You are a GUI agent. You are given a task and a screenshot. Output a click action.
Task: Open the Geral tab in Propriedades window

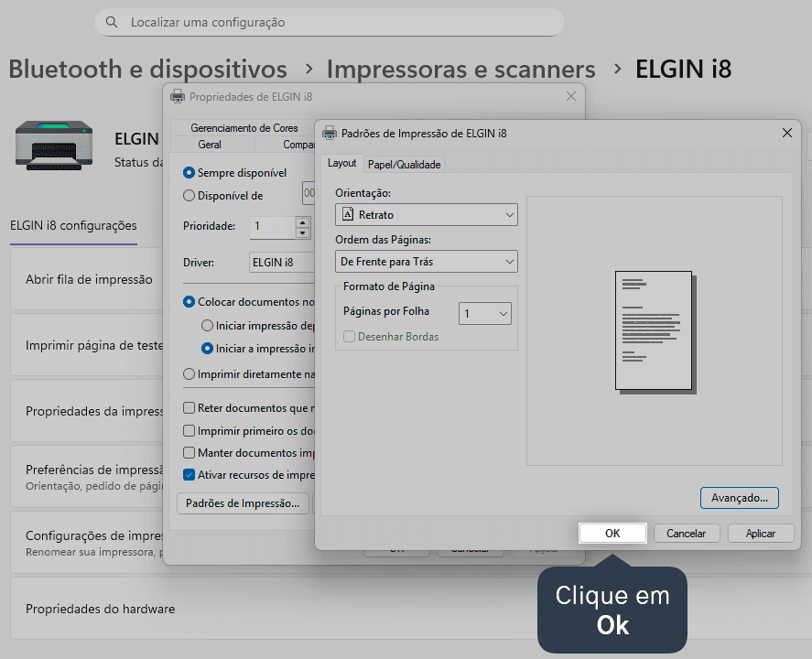coord(210,145)
